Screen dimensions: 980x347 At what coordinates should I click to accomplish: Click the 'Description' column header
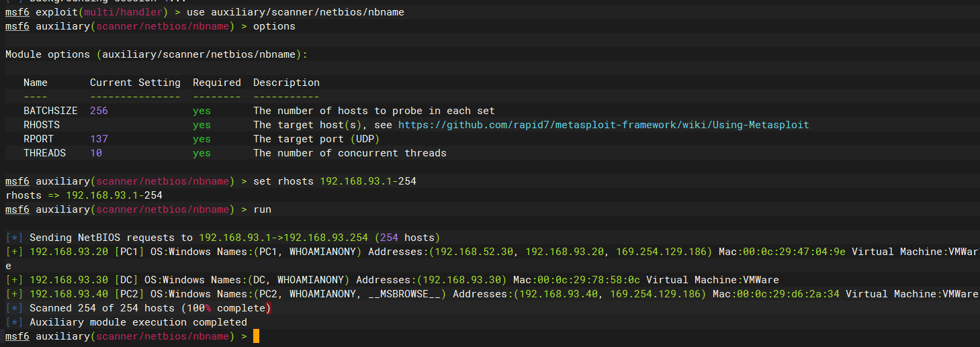click(286, 83)
